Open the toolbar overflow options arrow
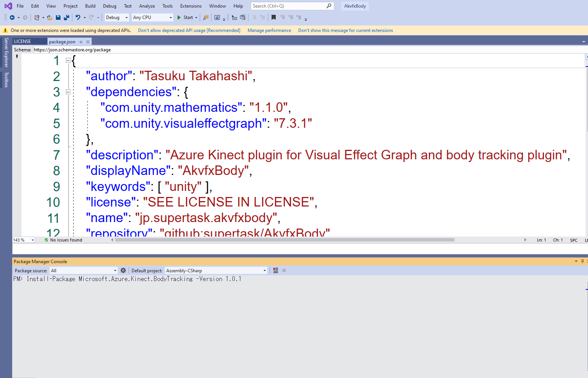 click(306, 19)
